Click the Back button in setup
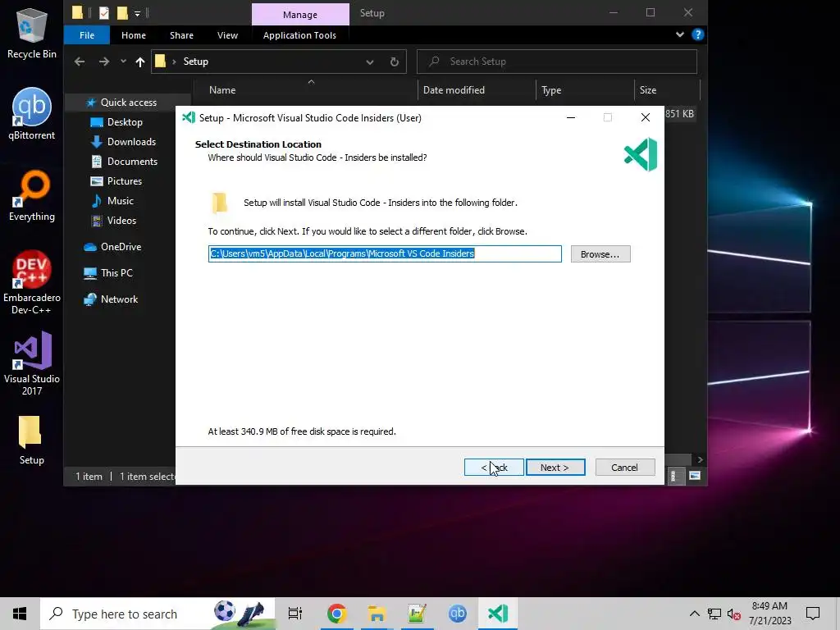The width and height of the screenshot is (840, 630). coord(494,467)
